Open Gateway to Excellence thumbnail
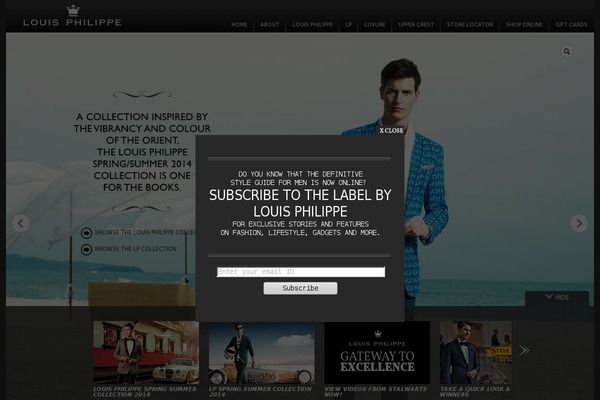The image size is (600, 400). pyautogui.click(x=377, y=353)
